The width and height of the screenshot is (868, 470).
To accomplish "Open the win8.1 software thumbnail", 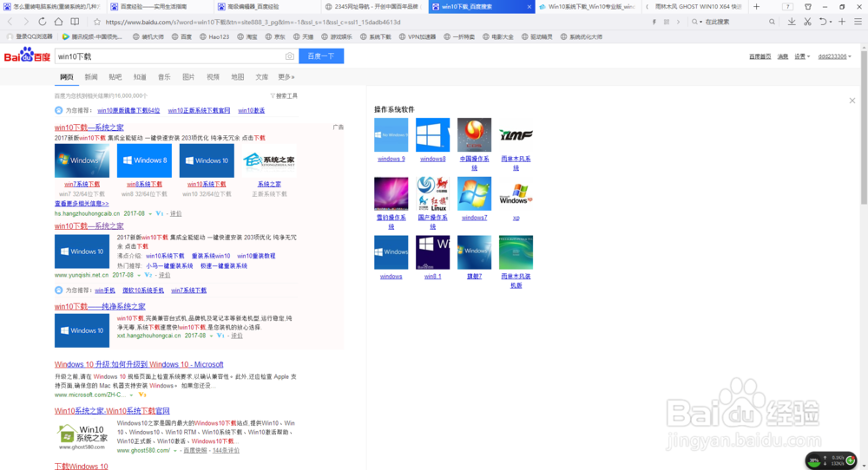I will click(x=433, y=252).
